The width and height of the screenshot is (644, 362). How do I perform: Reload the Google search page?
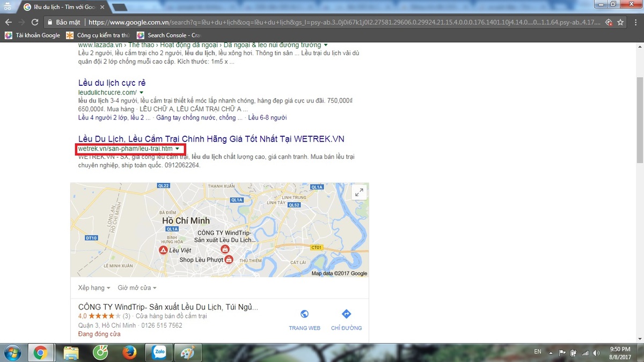[35, 23]
